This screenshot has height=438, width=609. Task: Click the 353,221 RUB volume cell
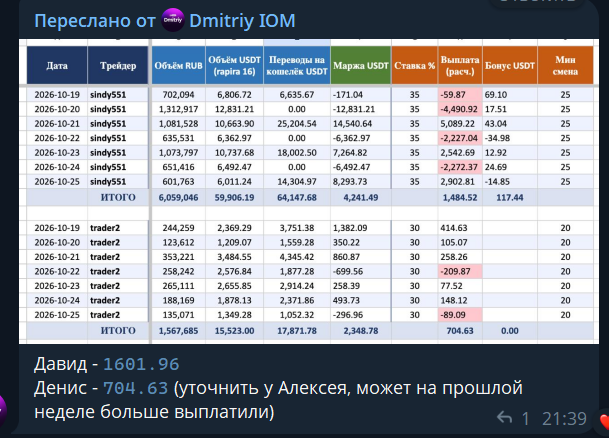click(x=178, y=257)
